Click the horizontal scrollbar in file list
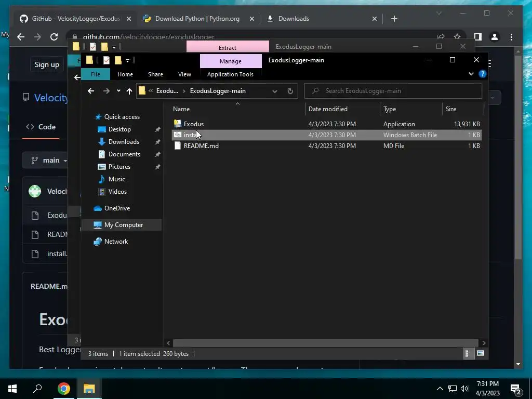 [325, 343]
